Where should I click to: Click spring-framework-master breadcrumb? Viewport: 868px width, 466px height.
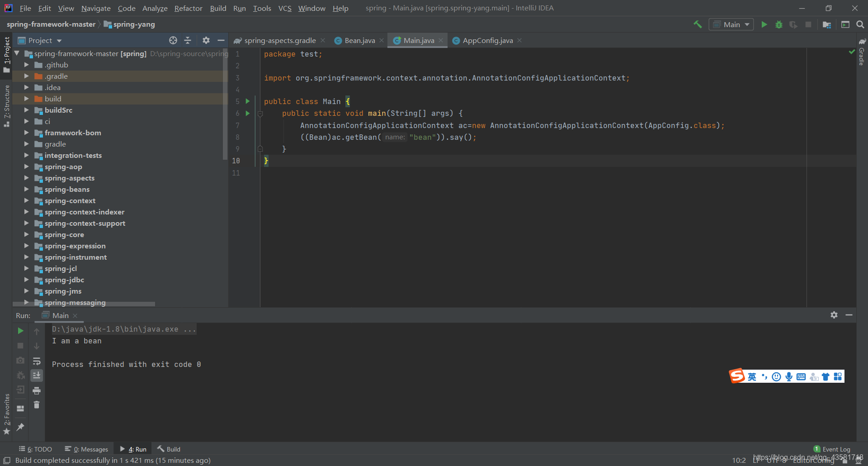click(51, 24)
